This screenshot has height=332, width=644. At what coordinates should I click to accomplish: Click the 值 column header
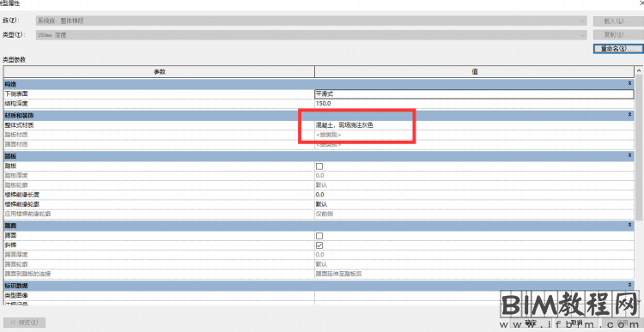474,71
